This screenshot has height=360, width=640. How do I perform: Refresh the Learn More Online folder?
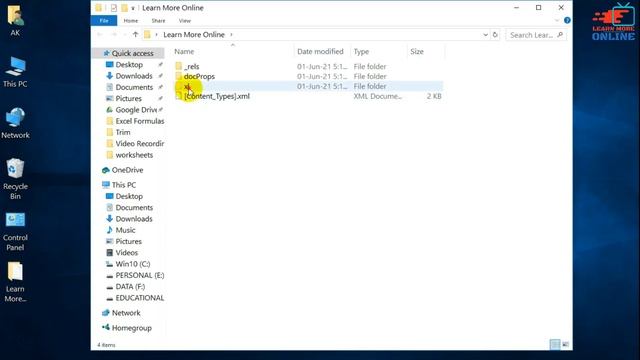[495, 35]
